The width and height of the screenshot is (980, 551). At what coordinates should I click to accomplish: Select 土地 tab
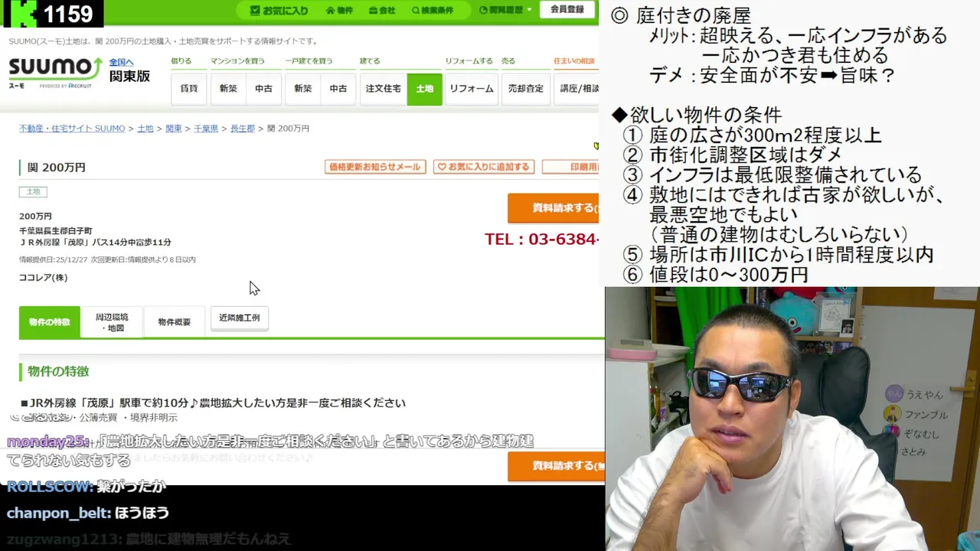425,89
